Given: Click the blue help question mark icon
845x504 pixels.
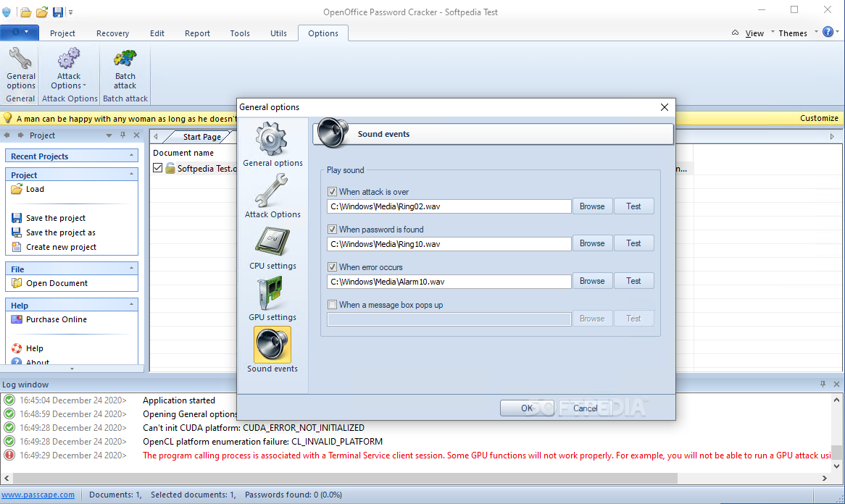Looking at the screenshot, I should 828,33.
